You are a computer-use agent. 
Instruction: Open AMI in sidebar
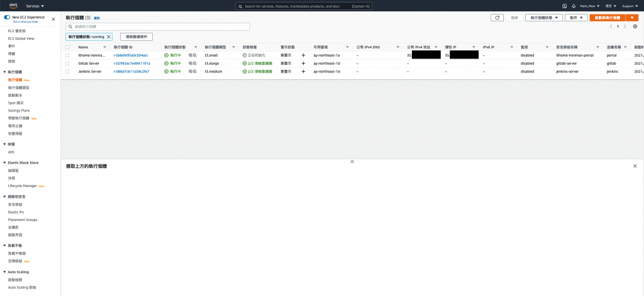pos(11,152)
